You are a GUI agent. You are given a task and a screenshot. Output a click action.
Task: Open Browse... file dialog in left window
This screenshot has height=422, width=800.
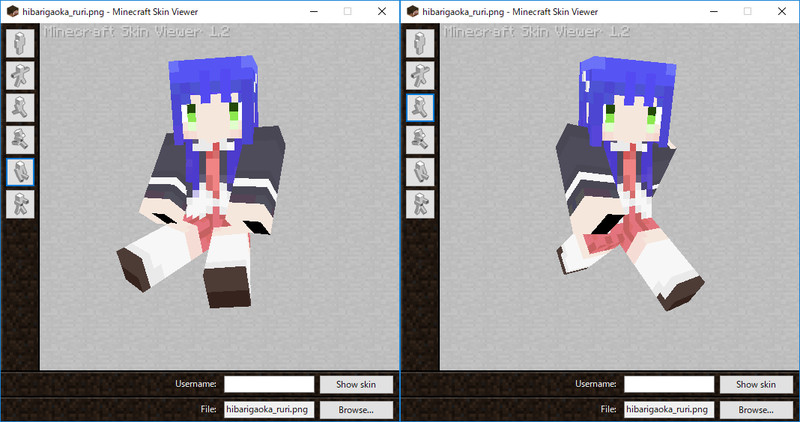[x=355, y=409]
